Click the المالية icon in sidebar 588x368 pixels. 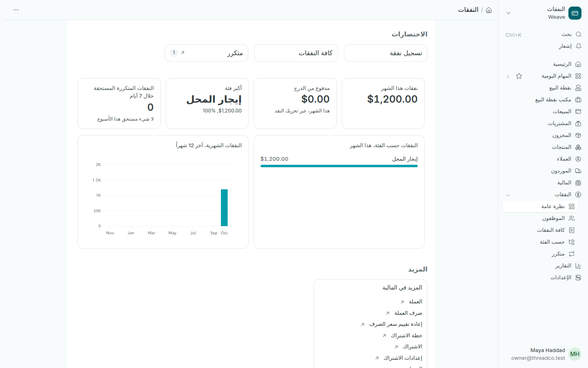[x=578, y=183]
